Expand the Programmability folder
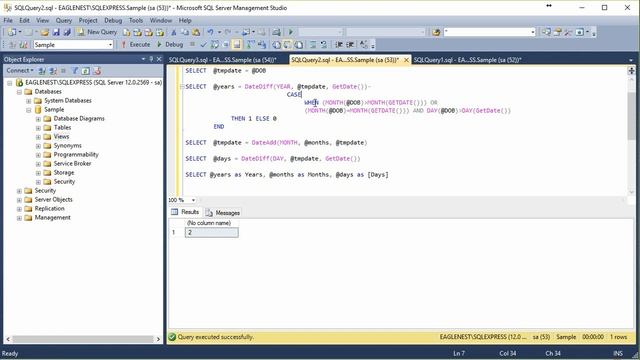This screenshot has width=640, height=360. (38, 155)
